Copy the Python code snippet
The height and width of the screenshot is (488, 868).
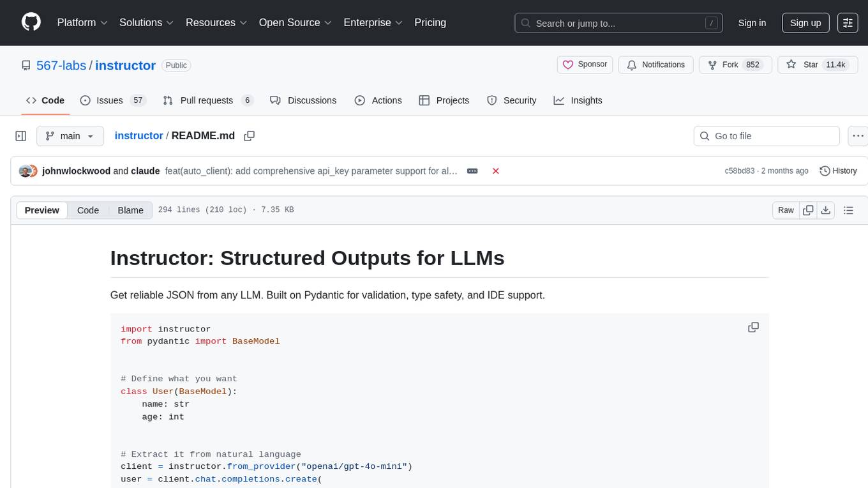[x=753, y=327]
